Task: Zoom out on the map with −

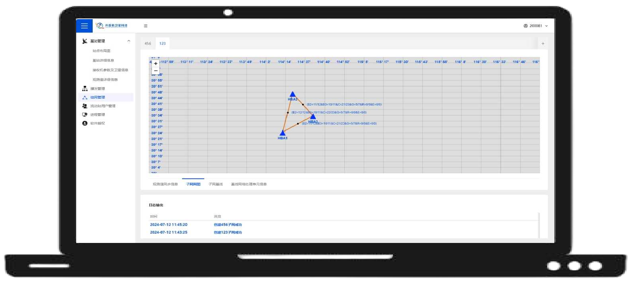Action: click(x=156, y=71)
